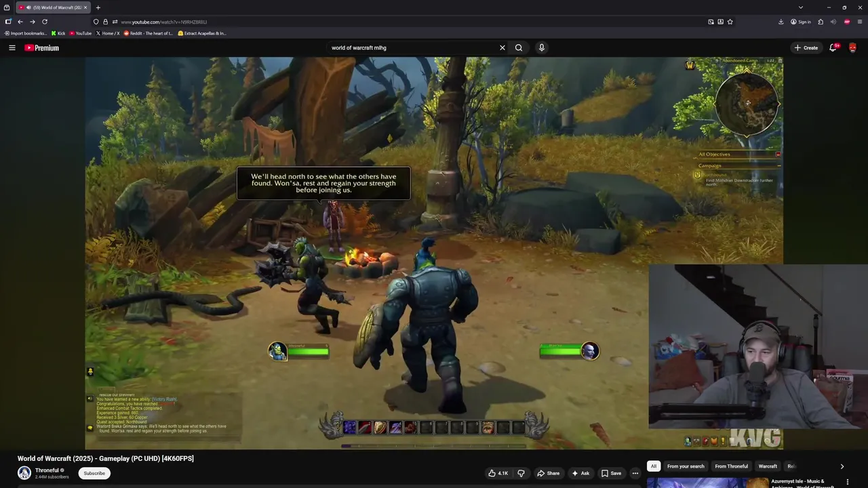
Task: Close the World of Warcraft tab
Action: tap(85, 7)
